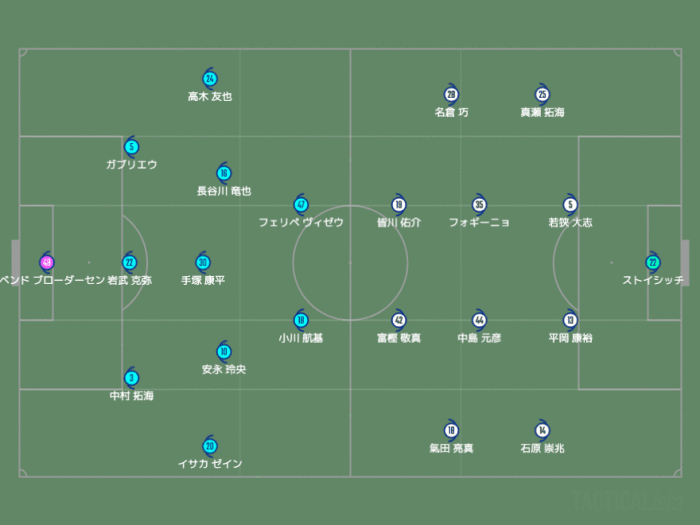Select the 平岡 康裕 name label
700x525 pixels.
pos(570,338)
